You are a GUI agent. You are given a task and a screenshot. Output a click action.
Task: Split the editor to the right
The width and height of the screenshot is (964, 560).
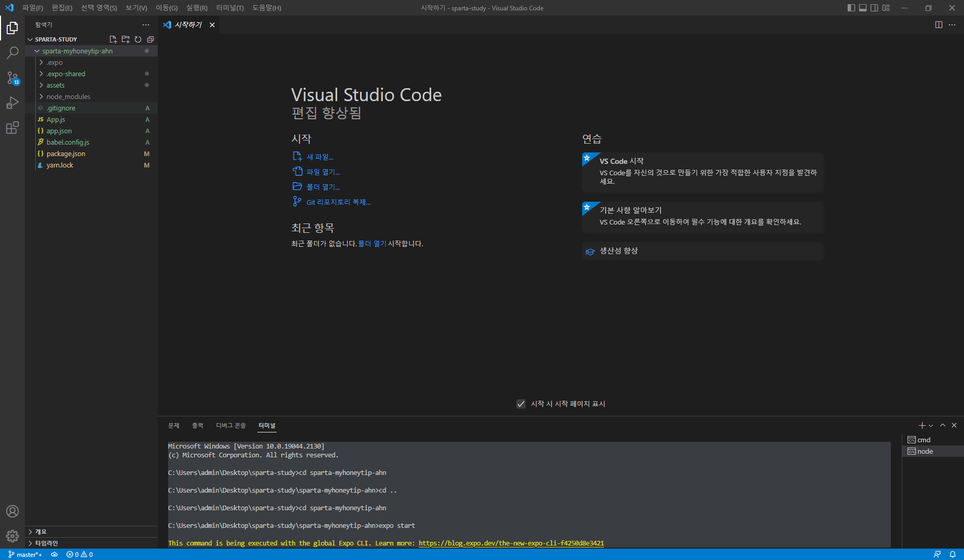(939, 25)
